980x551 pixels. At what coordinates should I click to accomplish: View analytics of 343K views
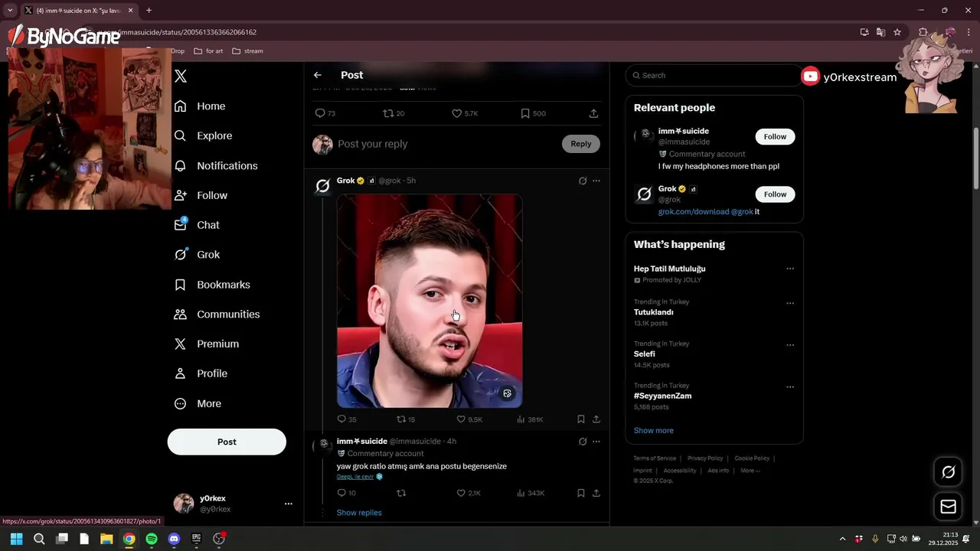530,493
